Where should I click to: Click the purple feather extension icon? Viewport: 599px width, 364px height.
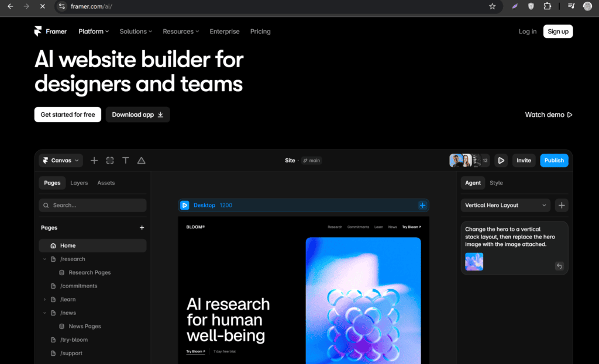pos(515,6)
